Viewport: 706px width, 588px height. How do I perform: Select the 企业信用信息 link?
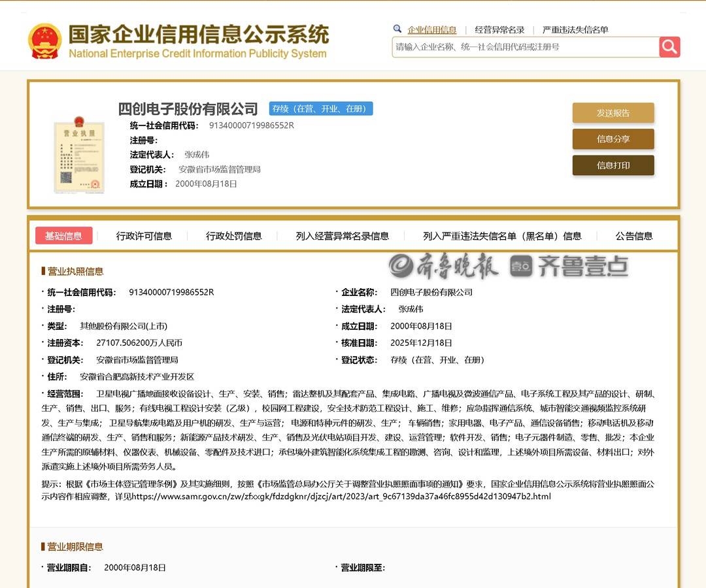pos(431,29)
